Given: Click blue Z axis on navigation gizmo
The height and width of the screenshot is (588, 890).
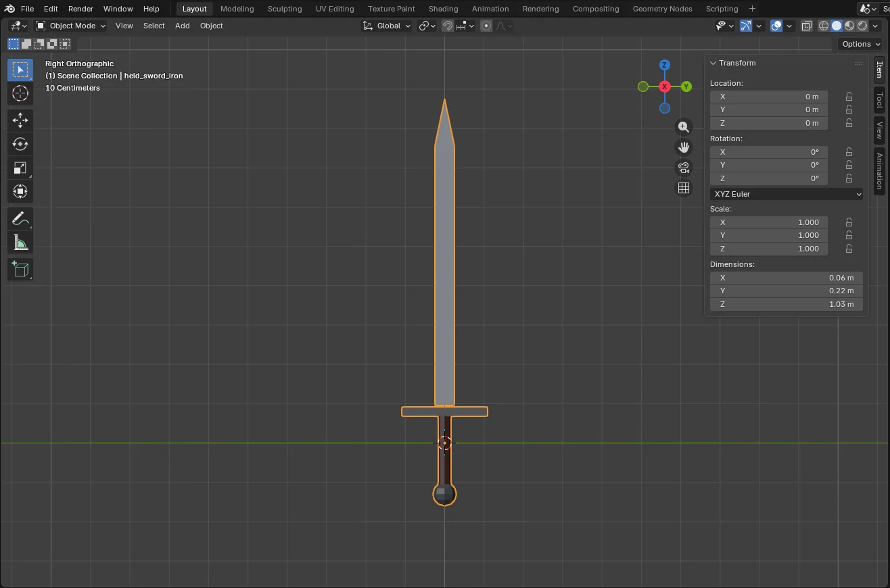Looking at the screenshot, I should [665, 65].
